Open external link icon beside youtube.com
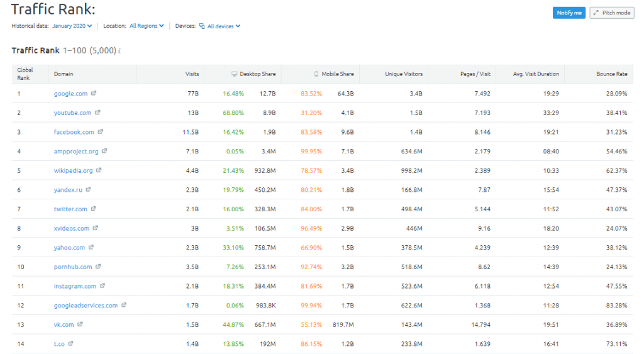 pos(97,113)
